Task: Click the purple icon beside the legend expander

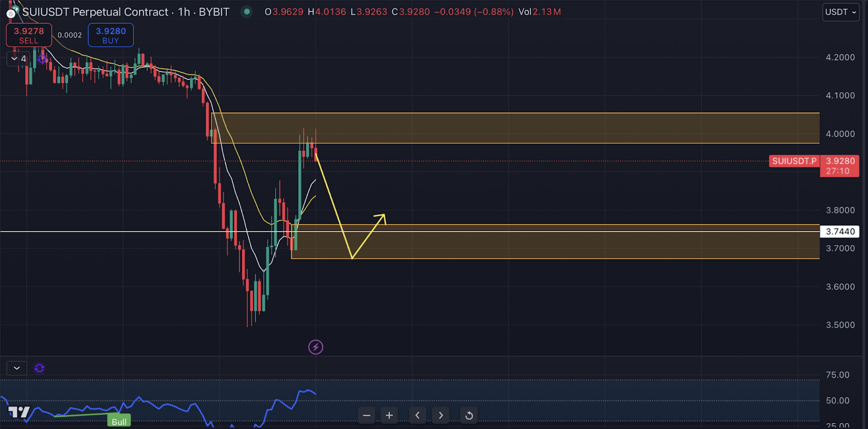Action: point(43,59)
